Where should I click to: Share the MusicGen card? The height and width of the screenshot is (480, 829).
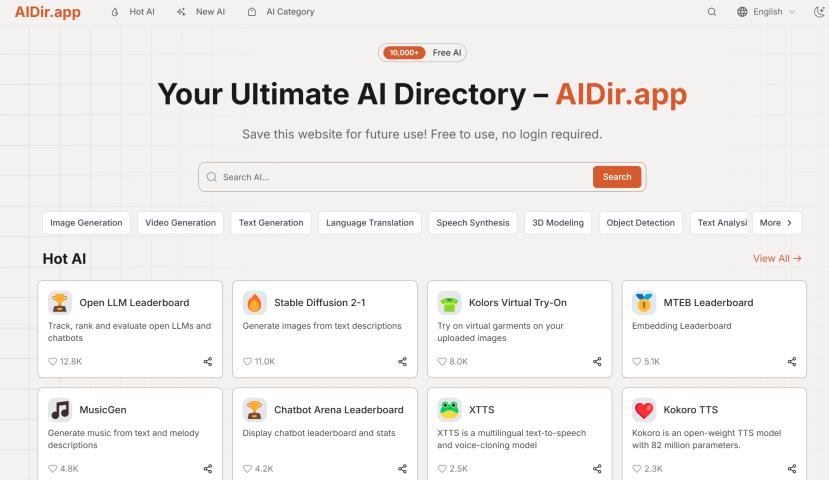(x=208, y=468)
